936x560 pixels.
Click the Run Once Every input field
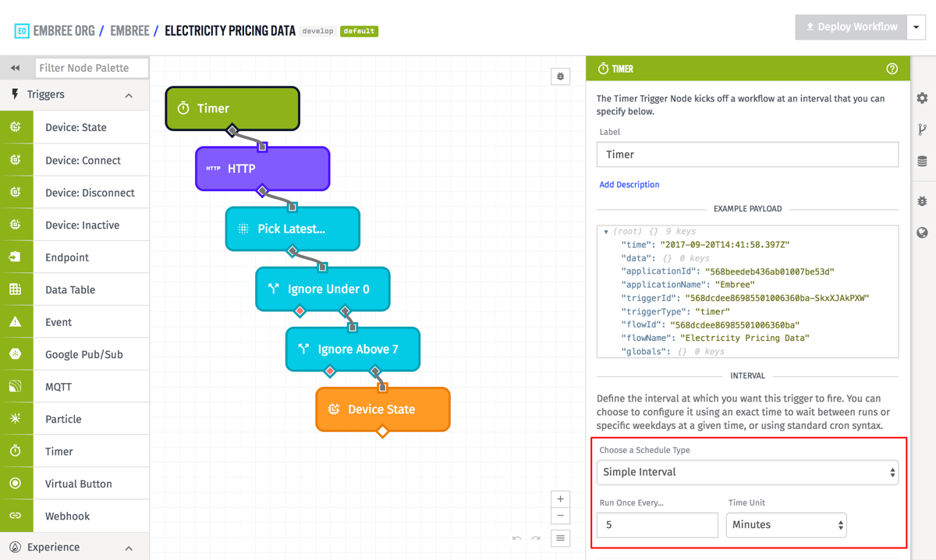click(657, 525)
